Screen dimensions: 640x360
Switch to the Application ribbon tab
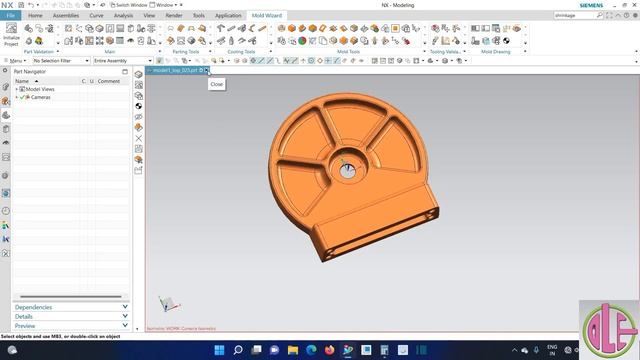[x=228, y=16]
